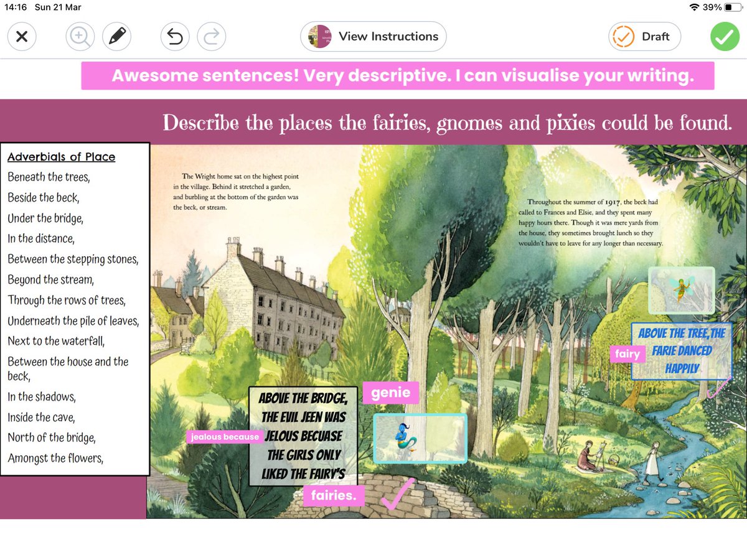The height and width of the screenshot is (560, 747).
Task: Submit with the green check button
Action: [725, 37]
